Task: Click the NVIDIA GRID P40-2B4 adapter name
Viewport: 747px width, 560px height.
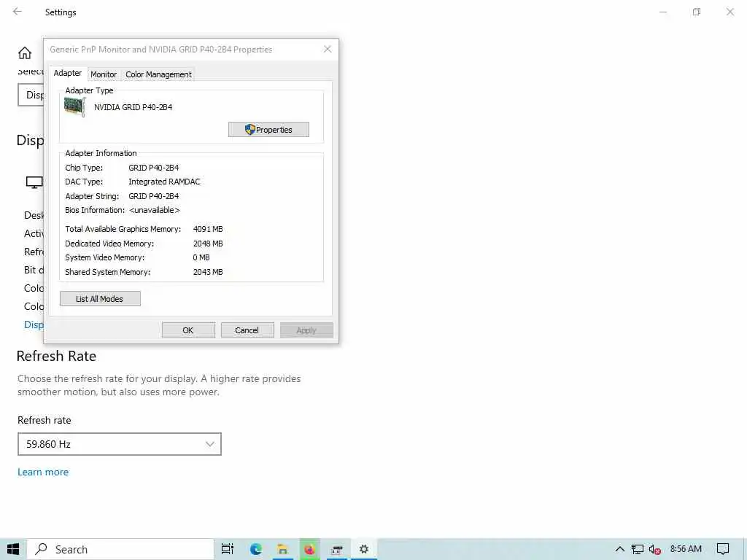Action: pyautogui.click(x=133, y=107)
